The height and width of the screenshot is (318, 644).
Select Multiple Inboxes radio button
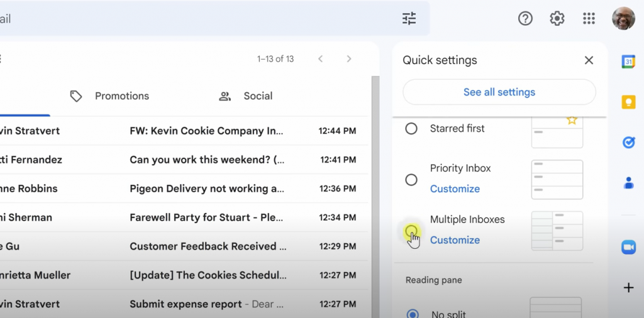pos(411,231)
